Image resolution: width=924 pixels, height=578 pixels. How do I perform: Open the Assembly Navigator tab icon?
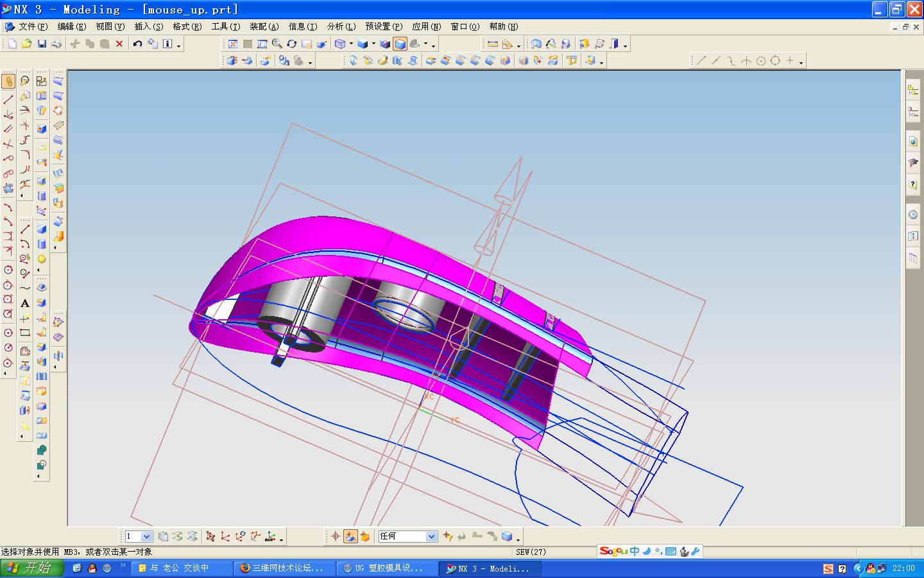coord(913,91)
